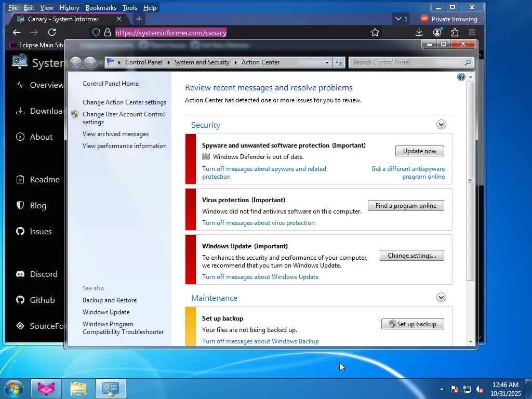Open Firefox History menu
532x399 pixels.
point(69,7)
